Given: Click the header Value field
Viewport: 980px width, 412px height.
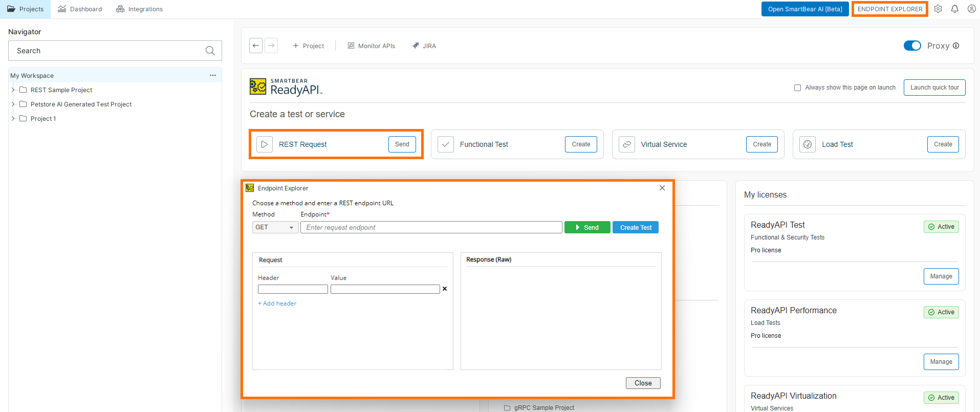Looking at the screenshot, I should tap(385, 289).
